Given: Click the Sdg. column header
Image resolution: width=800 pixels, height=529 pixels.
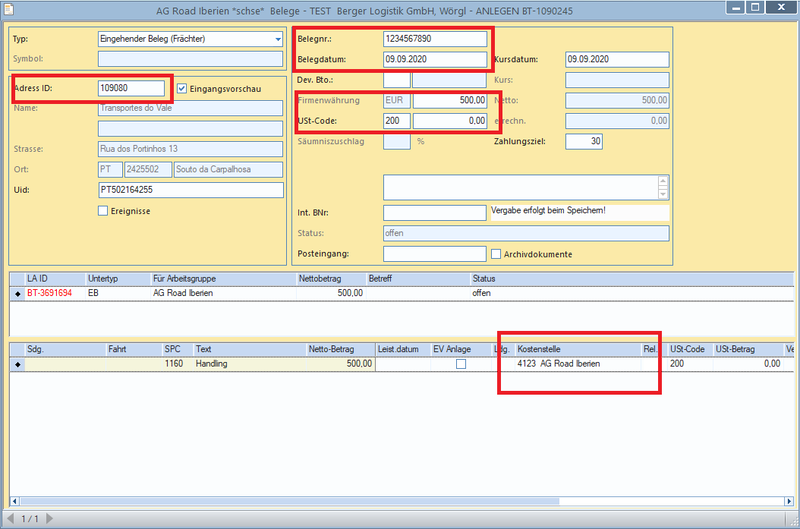Looking at the screenshot, I should pyautogui.click(x=65, y=349).
